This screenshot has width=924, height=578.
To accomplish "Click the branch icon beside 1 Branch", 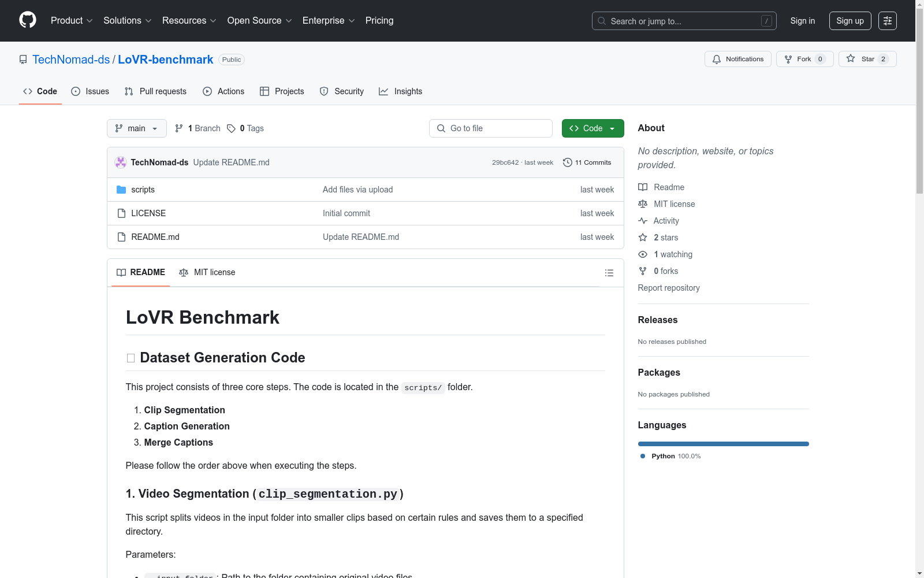I will 179,128.
